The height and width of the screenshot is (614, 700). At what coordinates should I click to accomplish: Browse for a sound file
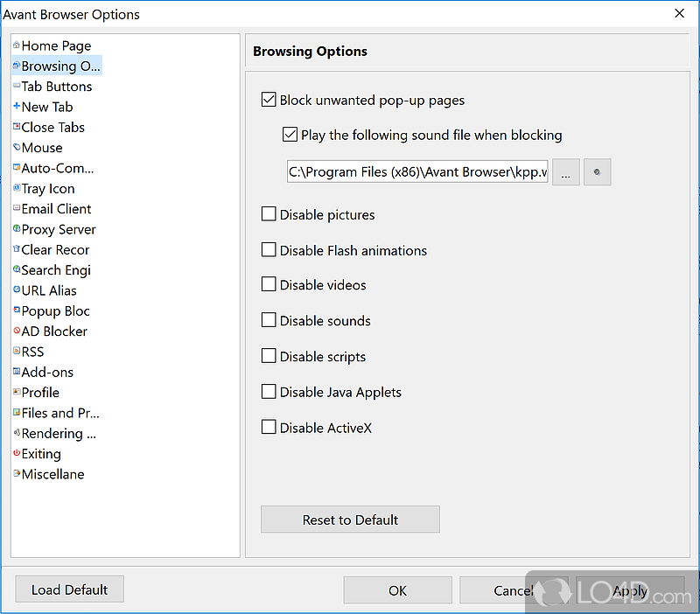[x=565, y=172]
